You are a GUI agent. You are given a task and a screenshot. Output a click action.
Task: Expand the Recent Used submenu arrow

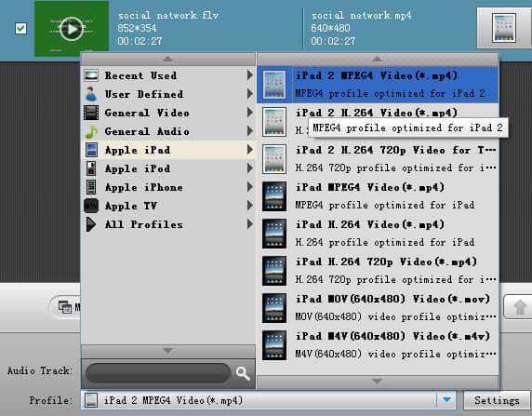pos(250,74)
